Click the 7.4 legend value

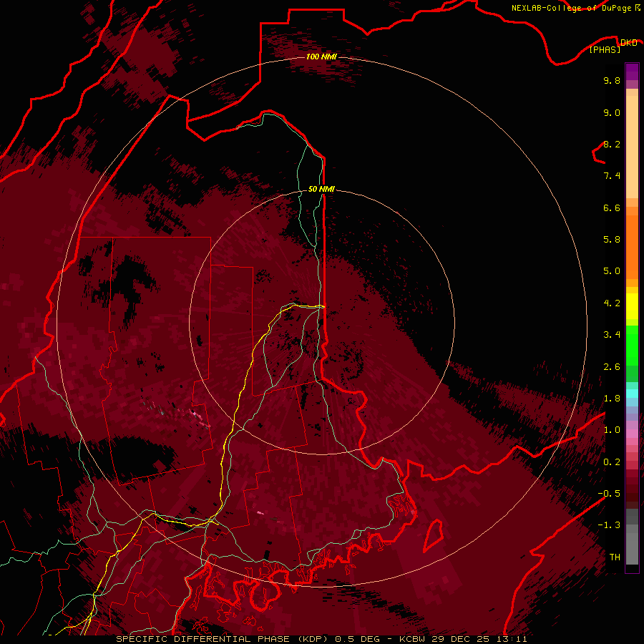[x=612, y=176]
